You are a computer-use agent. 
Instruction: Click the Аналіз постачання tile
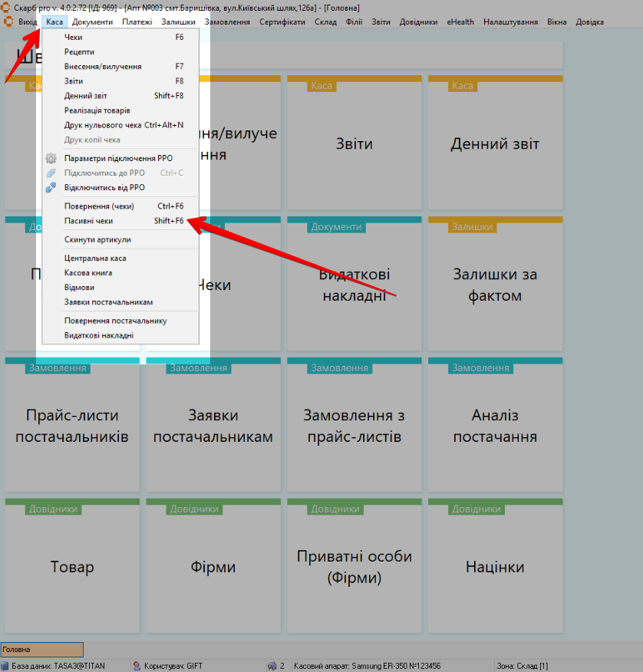click(495, 426)
